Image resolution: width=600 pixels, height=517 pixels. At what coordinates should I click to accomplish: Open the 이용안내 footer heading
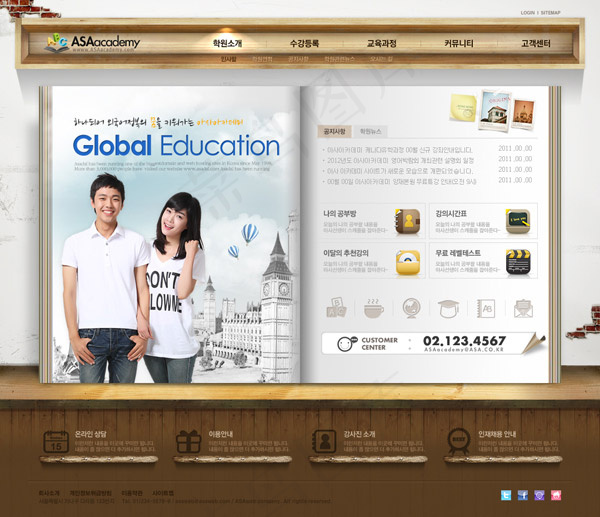(x=221, y=434)
